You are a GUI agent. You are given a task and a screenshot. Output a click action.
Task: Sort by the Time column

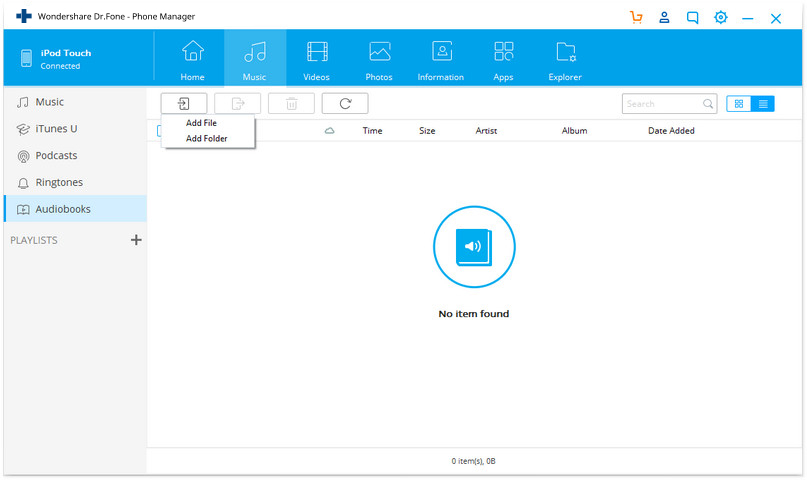click(372, 131)
